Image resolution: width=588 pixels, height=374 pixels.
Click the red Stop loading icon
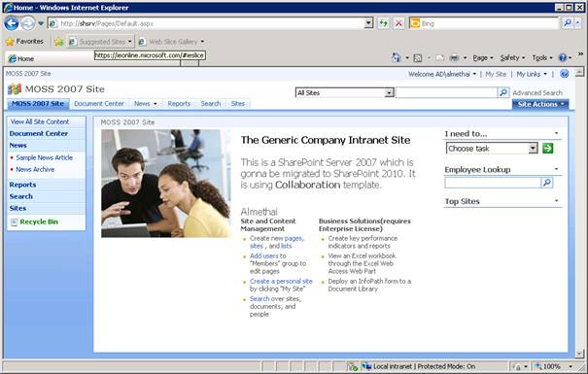[398, 23]
